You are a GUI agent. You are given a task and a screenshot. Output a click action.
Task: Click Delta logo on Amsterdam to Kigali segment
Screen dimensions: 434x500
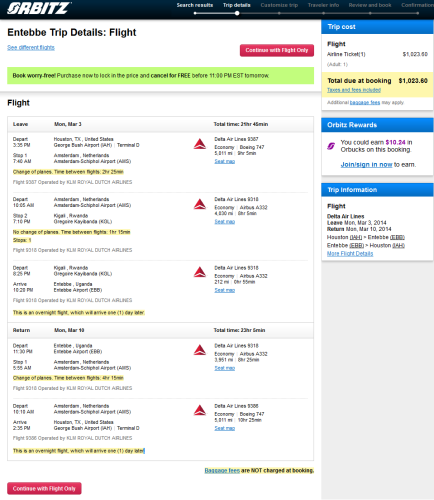pos(200,204)
